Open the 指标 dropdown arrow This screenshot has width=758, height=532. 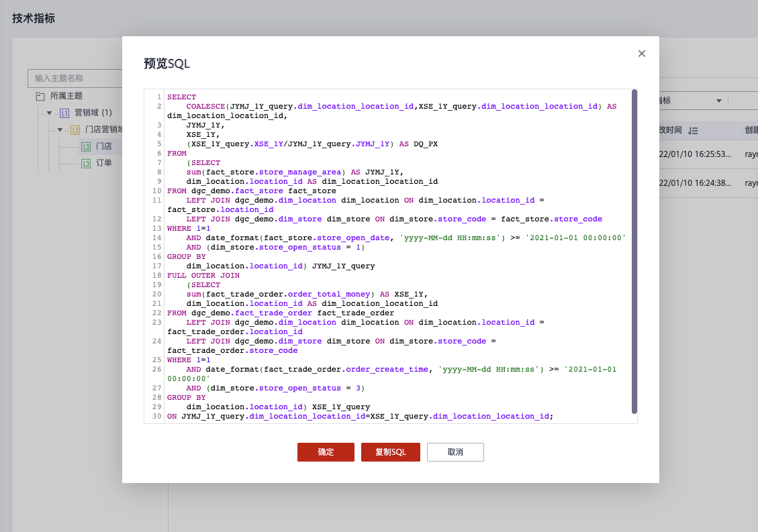[x=719, y=101]
